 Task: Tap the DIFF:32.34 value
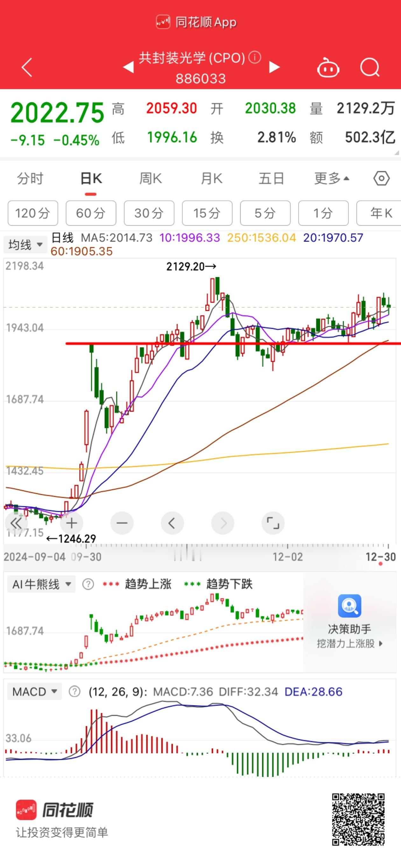248,692
